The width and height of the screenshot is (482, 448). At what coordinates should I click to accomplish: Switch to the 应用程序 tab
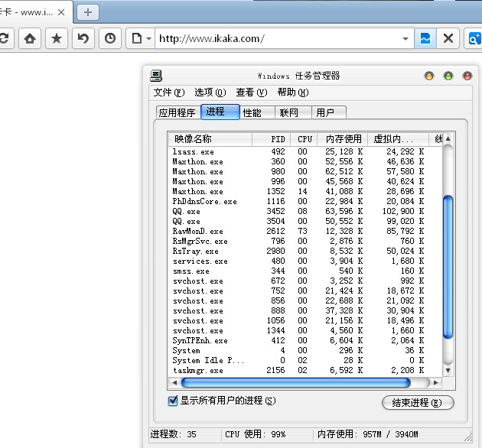click(x=178, y=112)
